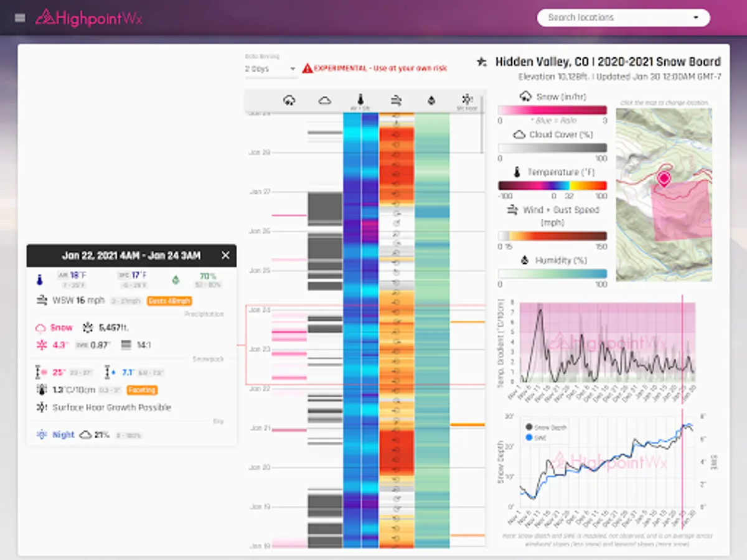The image size is (747, 560).
Task: Favorite Hidden Valley with the star icon
Action: click(481, 62)
